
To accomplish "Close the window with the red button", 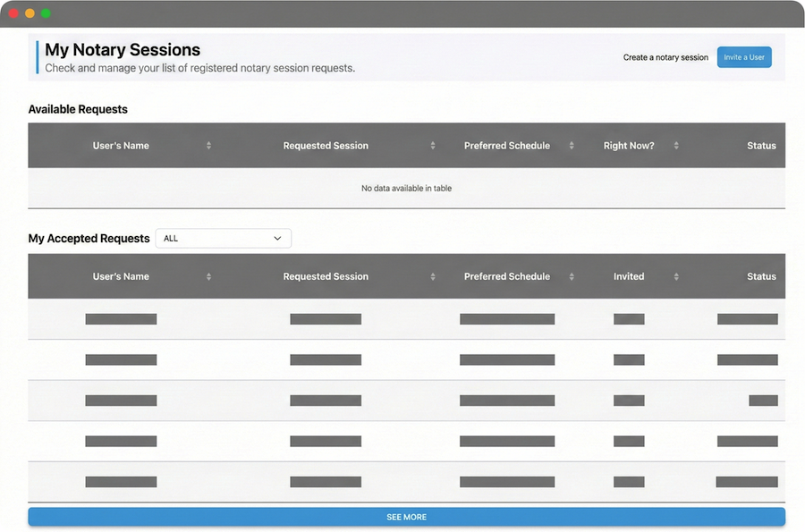I will tap(13, 13).
